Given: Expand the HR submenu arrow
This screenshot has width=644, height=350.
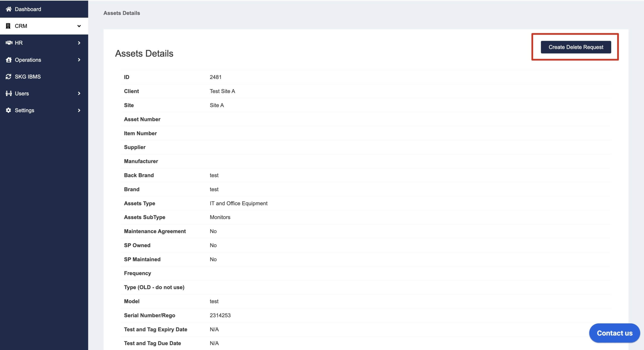Looking at the screenshot, I should click(79, 43).
